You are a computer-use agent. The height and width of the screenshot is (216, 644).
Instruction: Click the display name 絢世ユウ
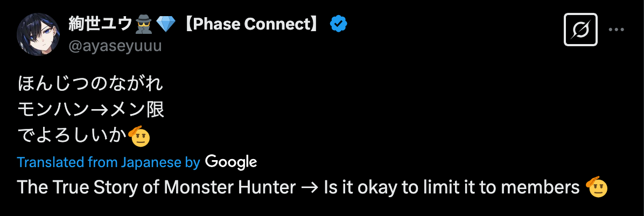point(101,24)
